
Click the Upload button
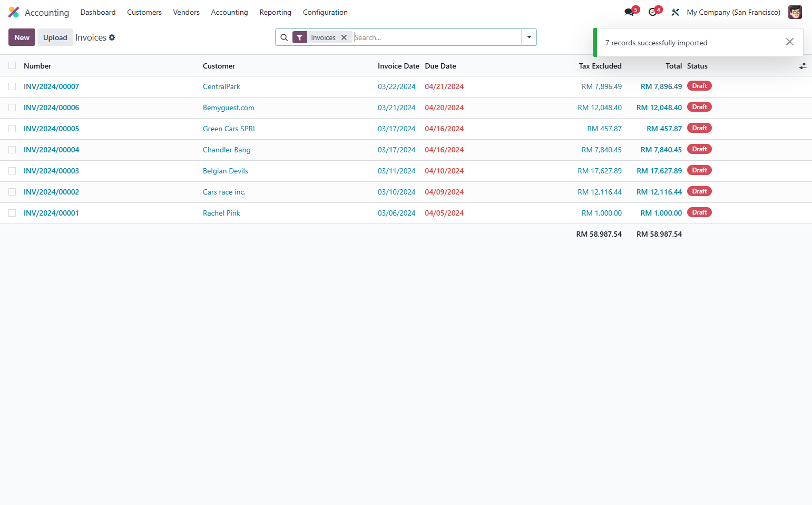55,37
